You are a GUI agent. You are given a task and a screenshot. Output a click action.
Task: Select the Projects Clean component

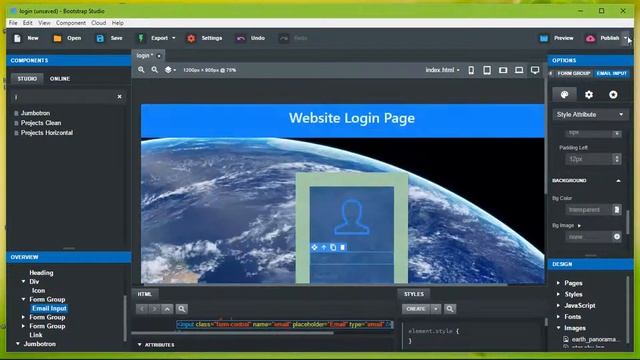[41, 123]
